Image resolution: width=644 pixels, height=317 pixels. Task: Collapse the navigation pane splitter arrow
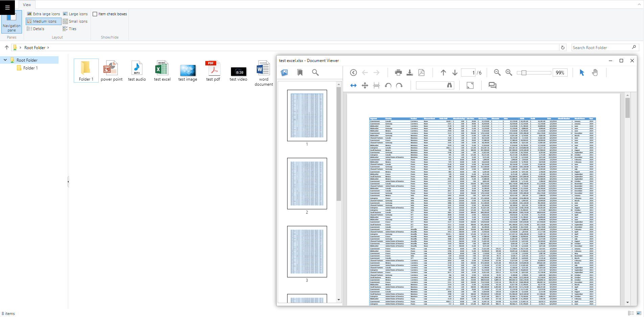[x=68, y=182]
